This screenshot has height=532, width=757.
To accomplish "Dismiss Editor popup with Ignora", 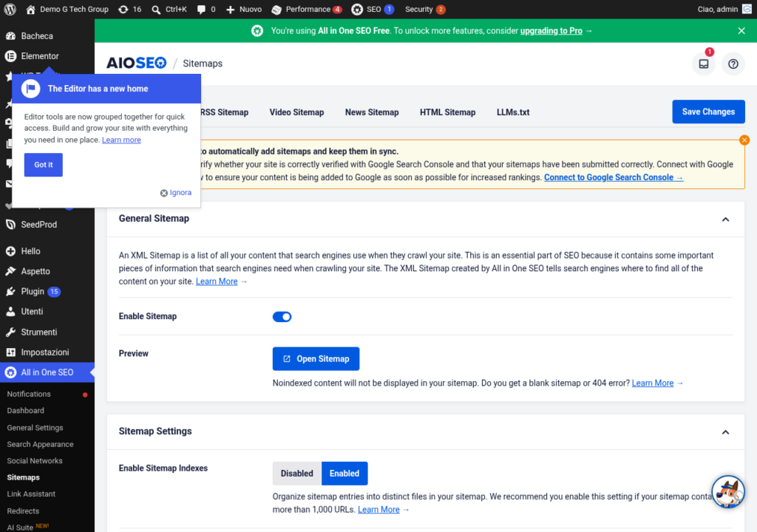I will pos(176,193).
